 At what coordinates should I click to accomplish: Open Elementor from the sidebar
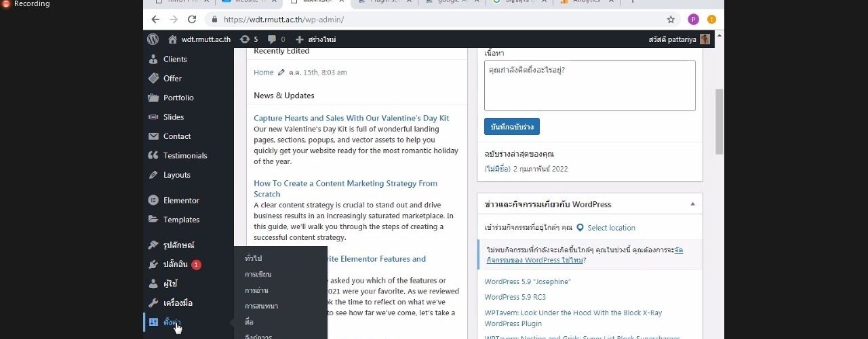pos(181,200)
